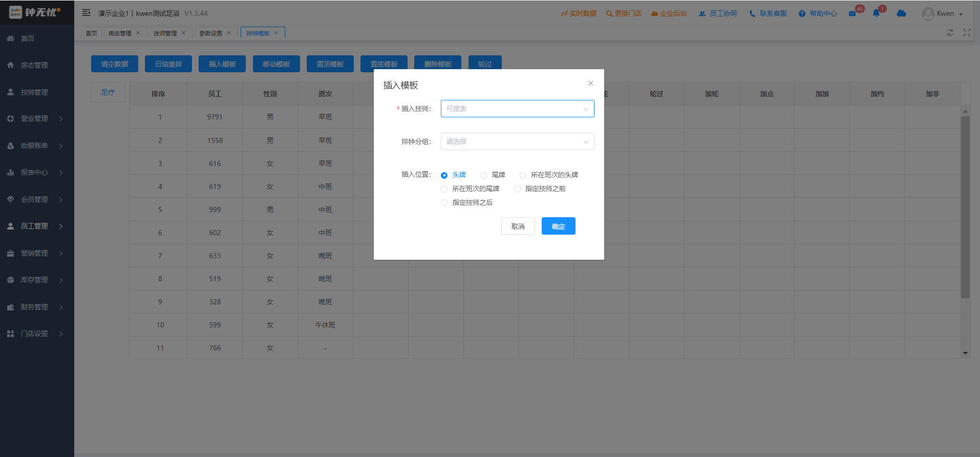
Task: Click the 技师管理 person icon in sidebar
Action: pos(10,92)
